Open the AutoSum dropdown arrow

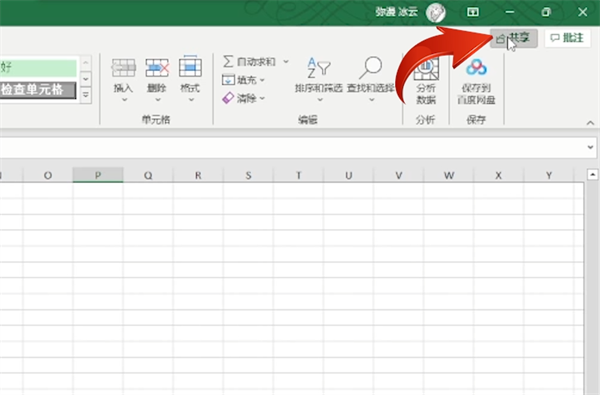click(286, 61)
